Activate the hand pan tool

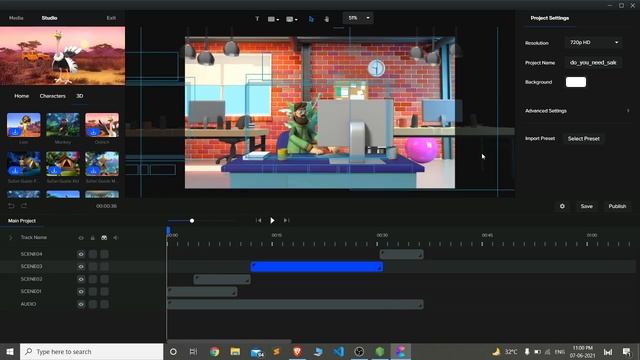[x=327, y=19]
